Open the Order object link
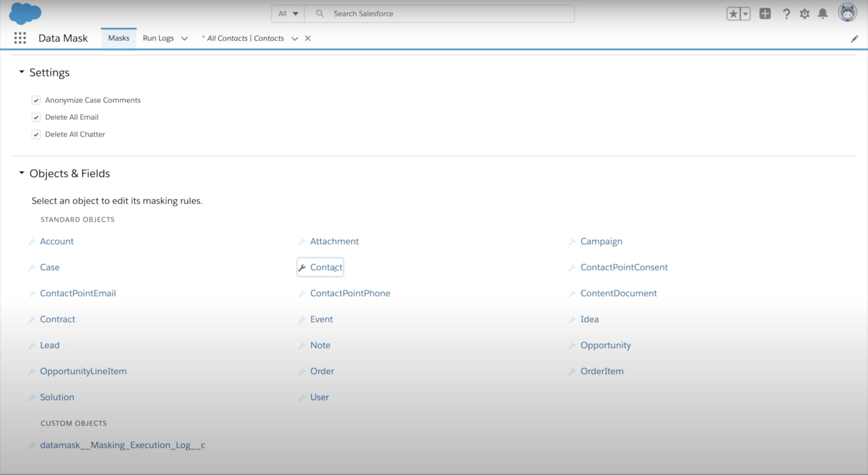The image size is (868, 475). (322, 371)
